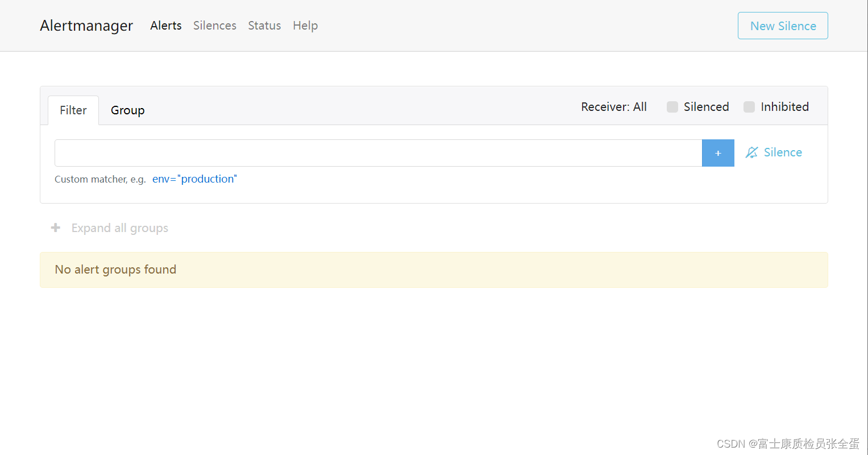Click the Alertmanager title to go home

(86, 25)
